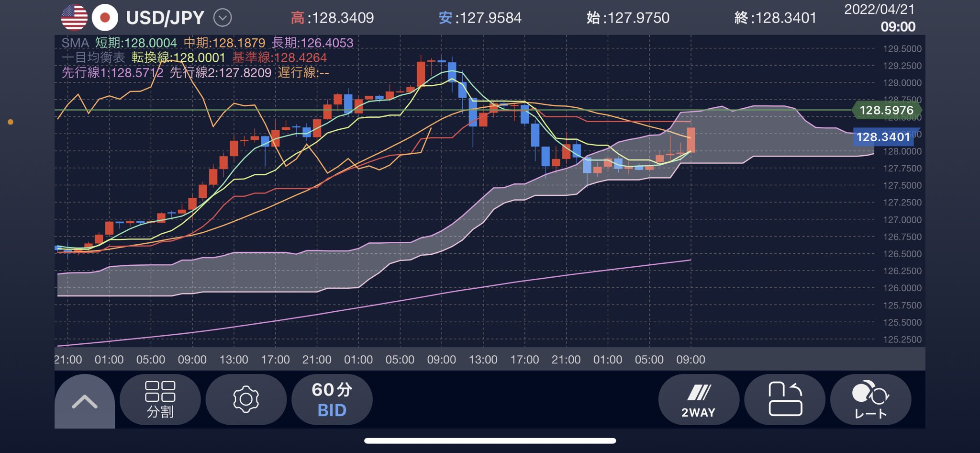The width and height of the screenshot is (980, 453).
Task: Click the 126.0000 price axis label
Action: point(902,288)
